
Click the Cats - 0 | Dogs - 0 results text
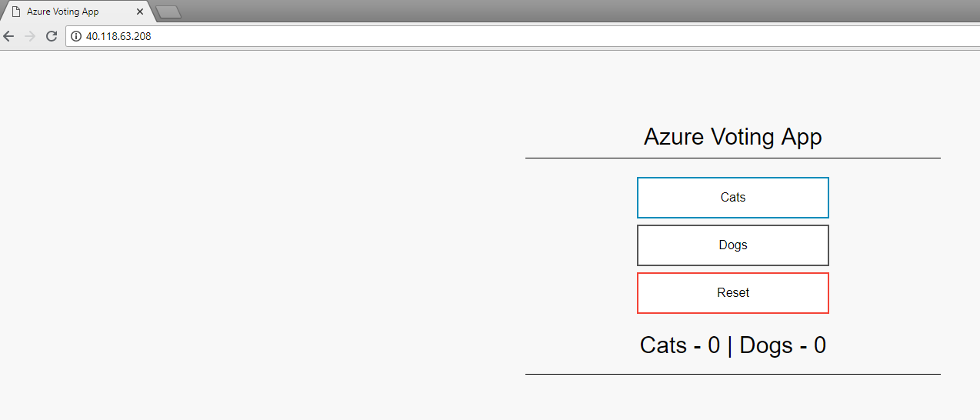732,345
